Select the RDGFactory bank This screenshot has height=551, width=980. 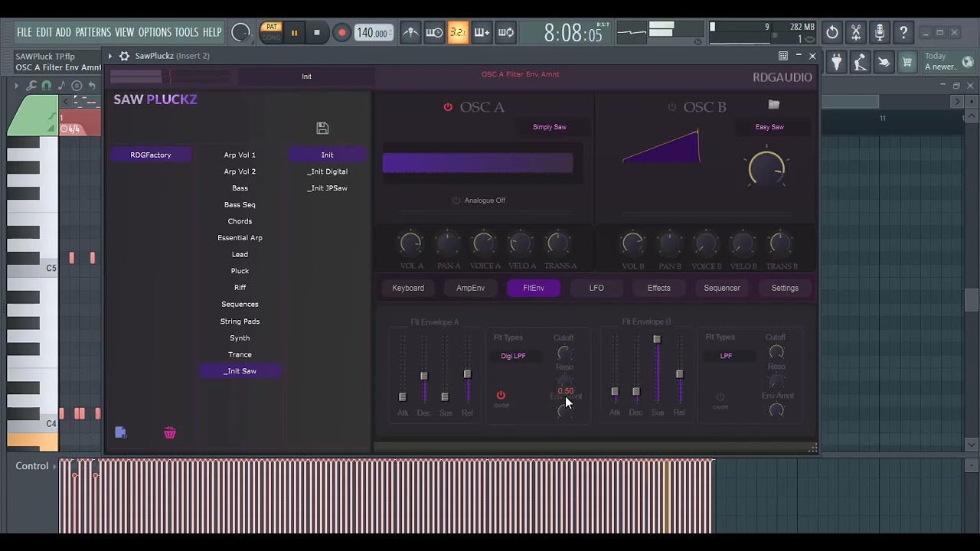point(151,155)
